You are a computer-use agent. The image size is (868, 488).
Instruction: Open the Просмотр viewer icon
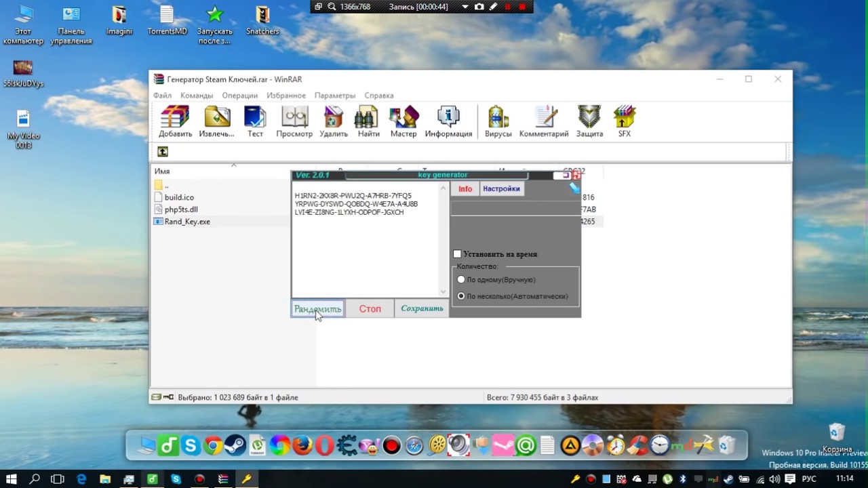click(x=294, y=122)
